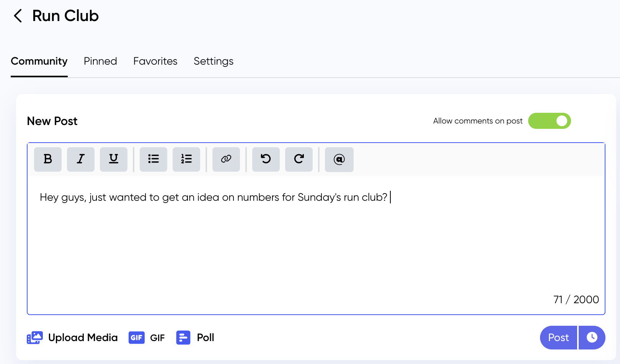Click the GIF icon badge
This screenshot has height=364, width=620.
137,338
